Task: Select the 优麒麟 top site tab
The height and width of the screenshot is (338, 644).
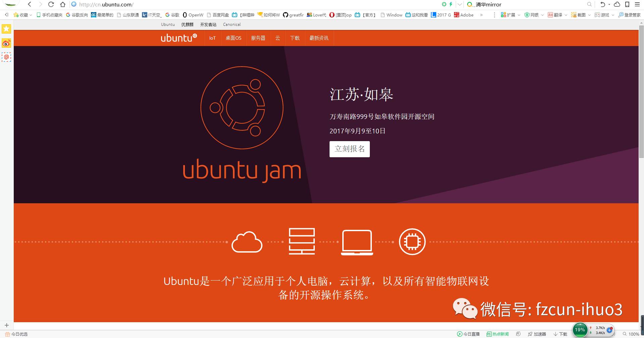Action: coord(187,25)
